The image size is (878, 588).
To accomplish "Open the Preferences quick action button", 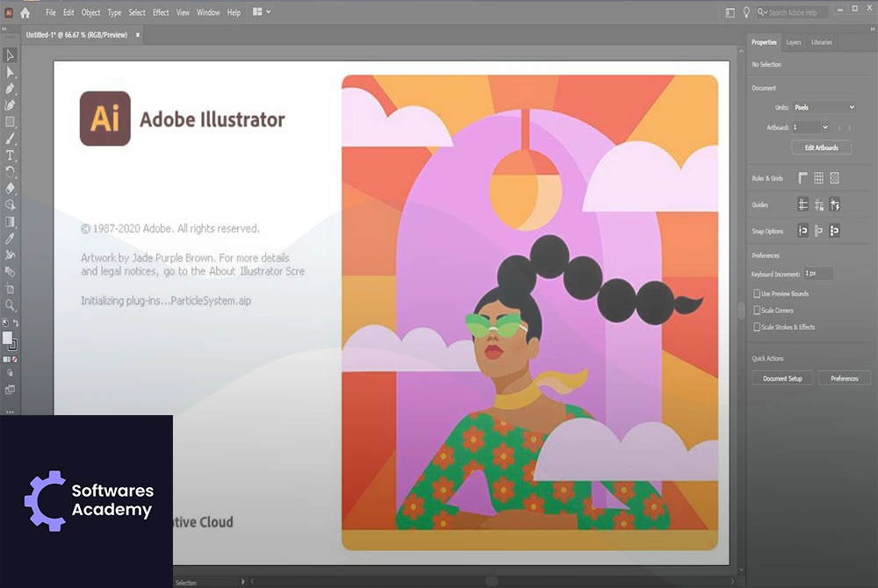I will pyautogui.click(x=845, y=378).
